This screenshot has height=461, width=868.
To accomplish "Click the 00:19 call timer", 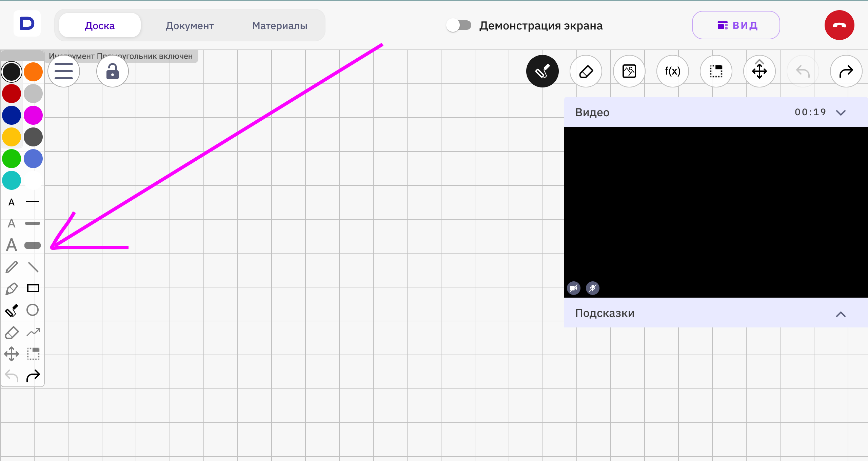I will [810, 112].
